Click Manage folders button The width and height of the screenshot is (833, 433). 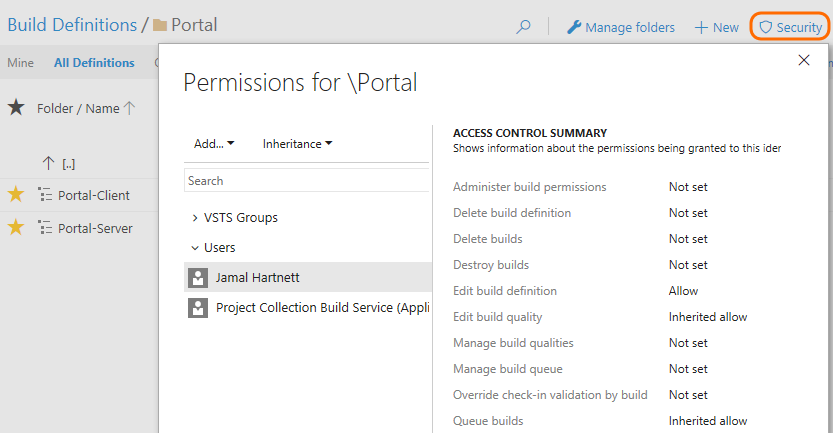620,27
